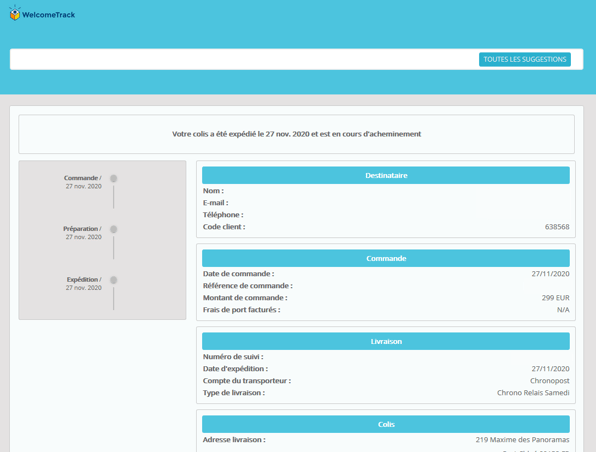Click the Expédition timeline label
The width and height of the screenshot is (596, 452).
[x=84, y=284]
